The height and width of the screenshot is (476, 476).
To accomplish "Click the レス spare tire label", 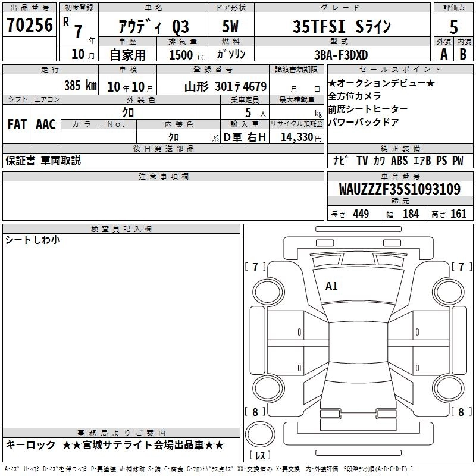I will click(x=260, y=455).
